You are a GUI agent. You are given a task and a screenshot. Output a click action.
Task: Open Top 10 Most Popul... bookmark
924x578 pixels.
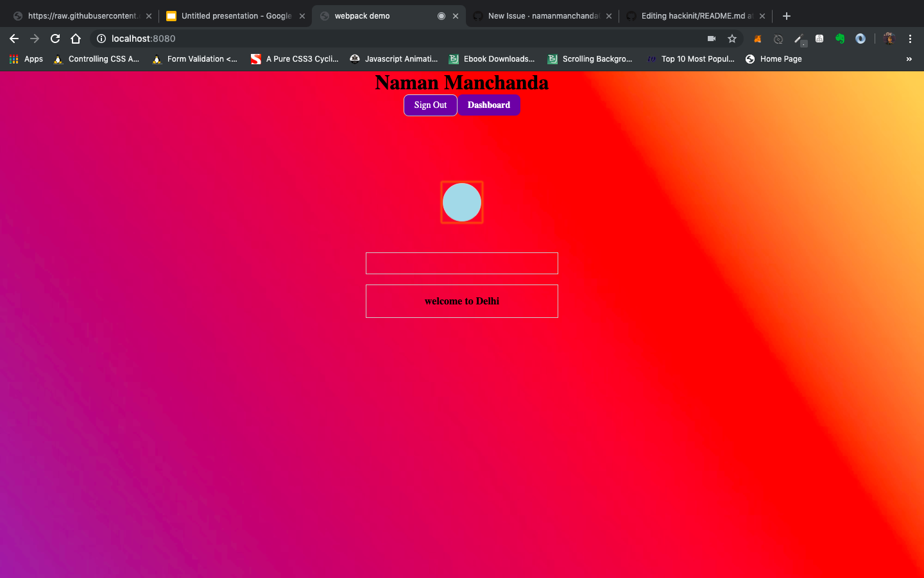coord(690,59)
